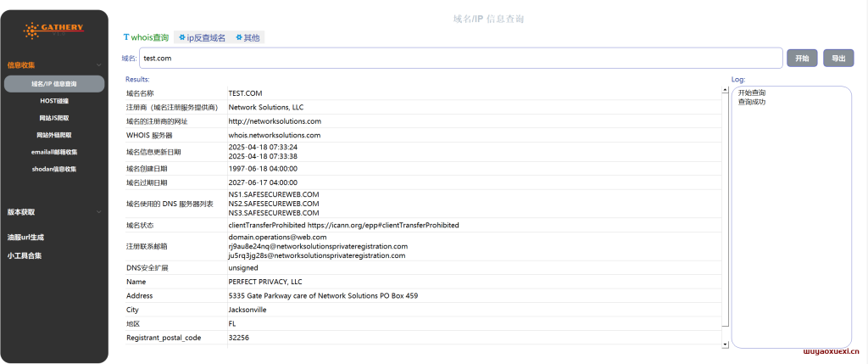The image size is (868, 364).
Task: Select 查询成功 line in the log
Action: coord(752,102)
